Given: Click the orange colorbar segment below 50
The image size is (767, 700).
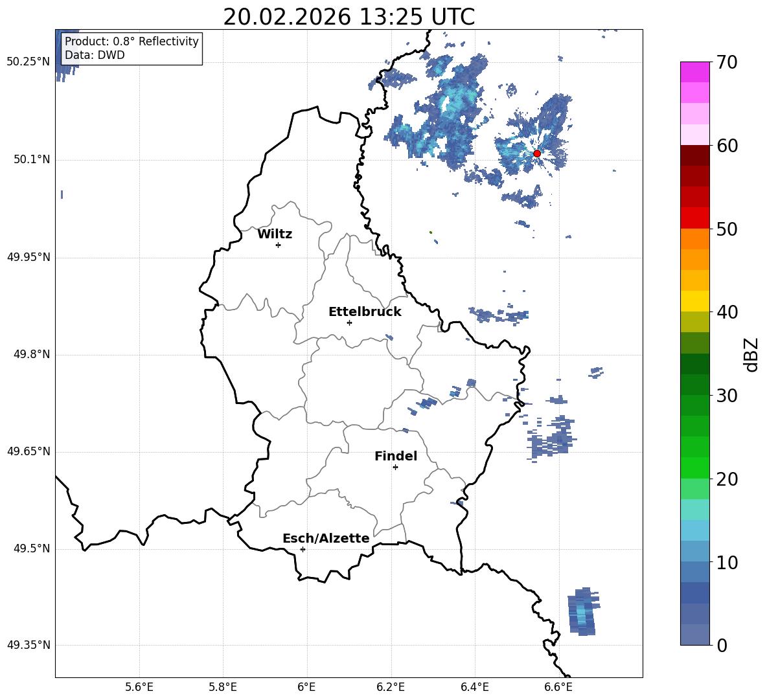Looking at the screenshot, I should [694, 239].
